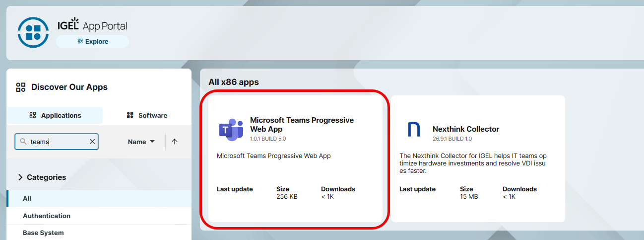
Task: Click the magnifier icon in search box
Action: (23, 142)
